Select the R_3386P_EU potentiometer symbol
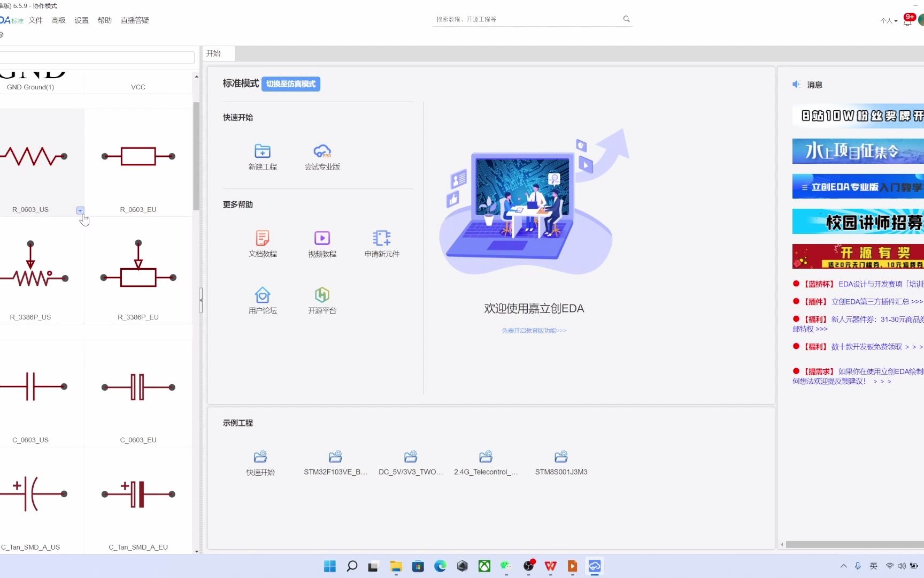Image resolution: width=924 pixels, height=578 pixels. (138, 270)
